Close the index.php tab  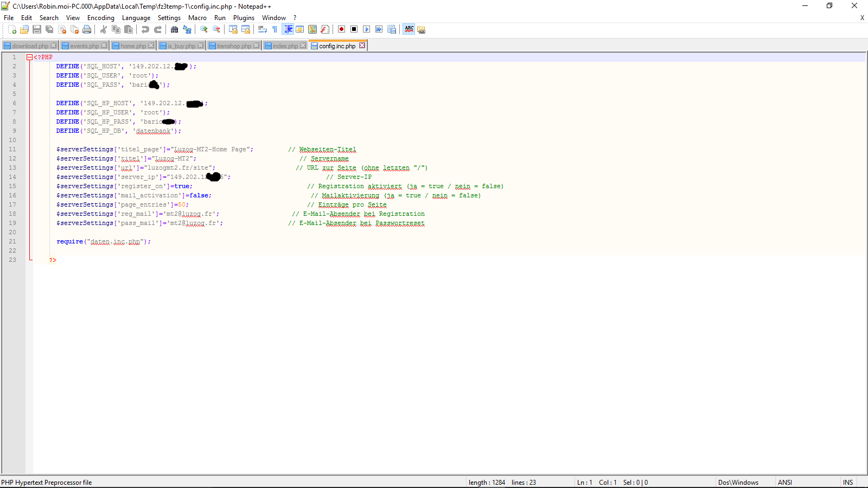coord(303,46)
